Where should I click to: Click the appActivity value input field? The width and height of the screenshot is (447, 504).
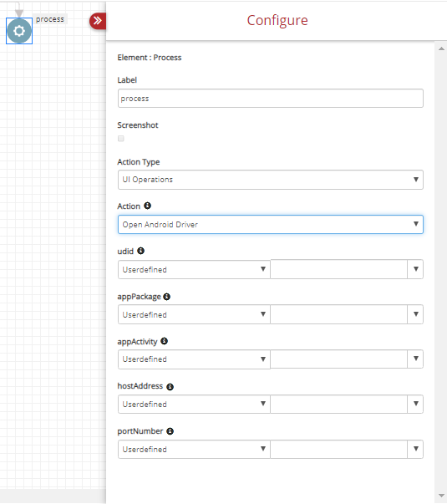click(x=339, y=359)
